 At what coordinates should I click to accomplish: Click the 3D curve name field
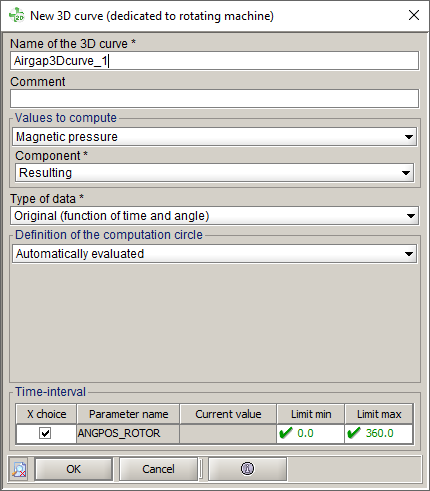(214, 61)
